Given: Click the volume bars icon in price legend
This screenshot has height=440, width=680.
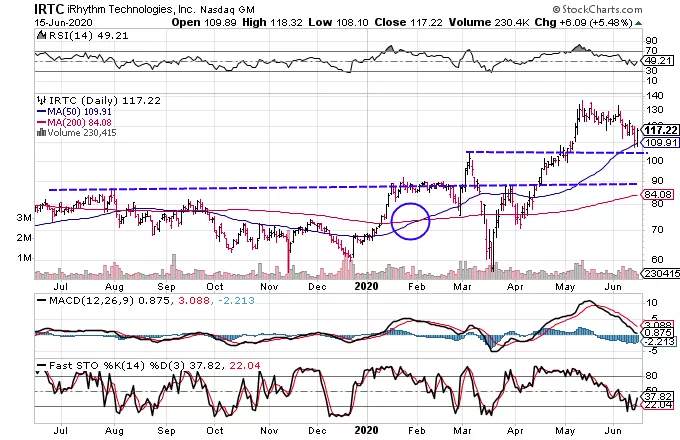Looking at the screenshot, I should pos(41,133).
